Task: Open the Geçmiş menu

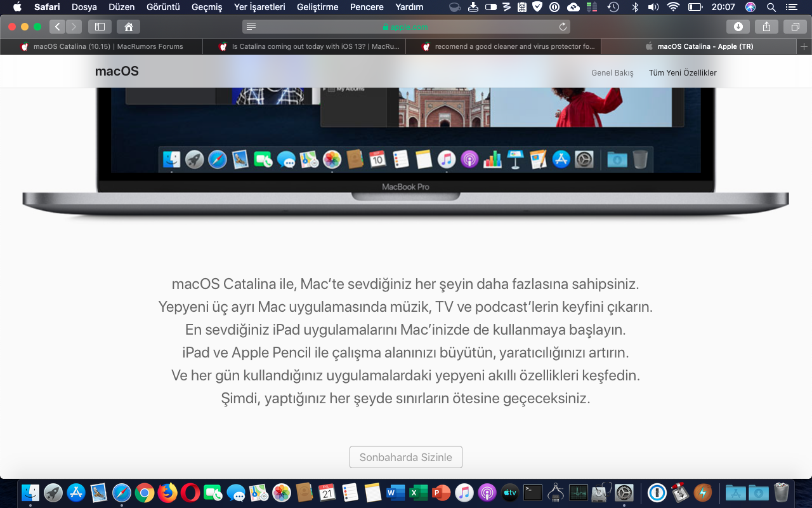Action: 207,7
